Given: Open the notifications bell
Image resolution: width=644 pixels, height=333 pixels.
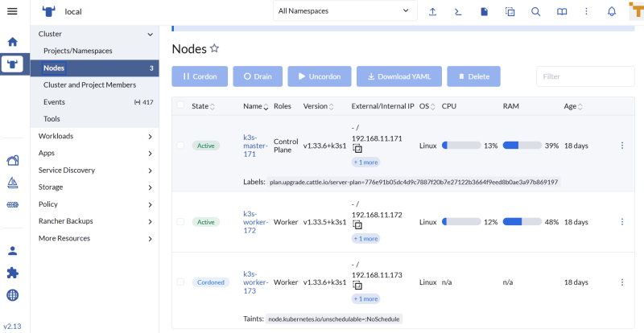Looking at the screenshot, I should coord(612,11).
